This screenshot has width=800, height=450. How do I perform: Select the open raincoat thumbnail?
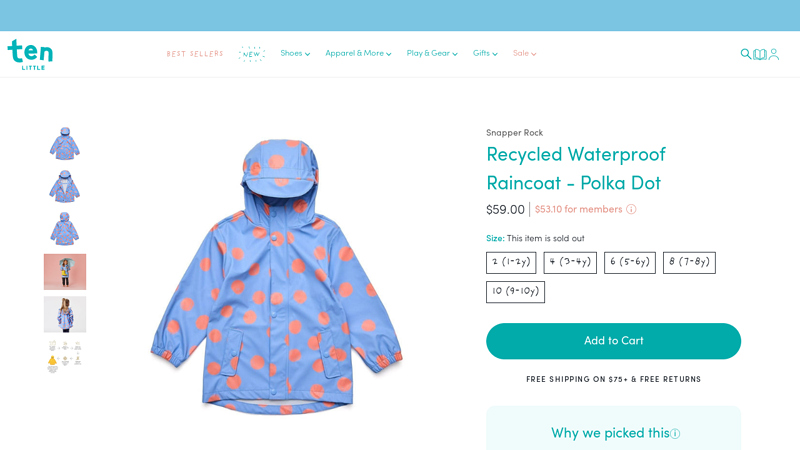coord(65,187)
